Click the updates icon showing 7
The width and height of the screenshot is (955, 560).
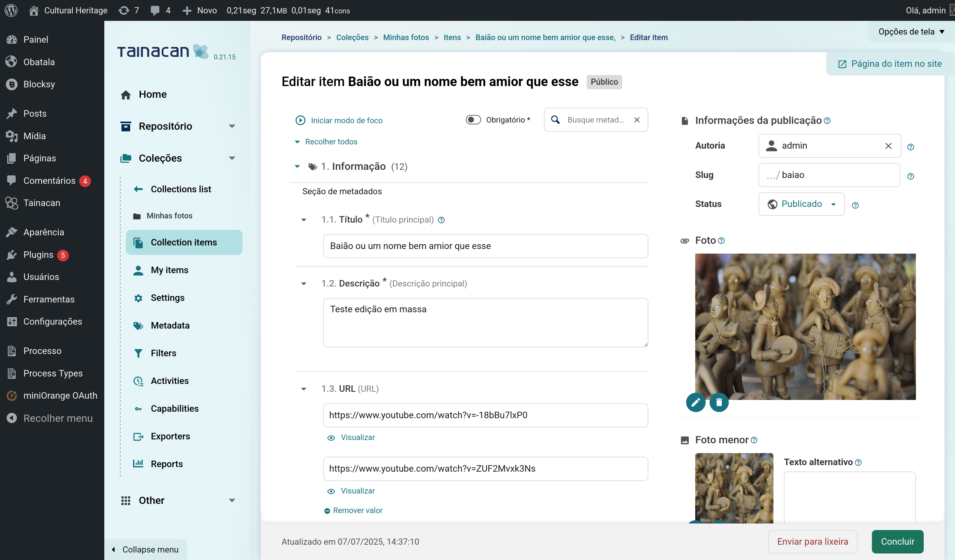tap(129, 10)
